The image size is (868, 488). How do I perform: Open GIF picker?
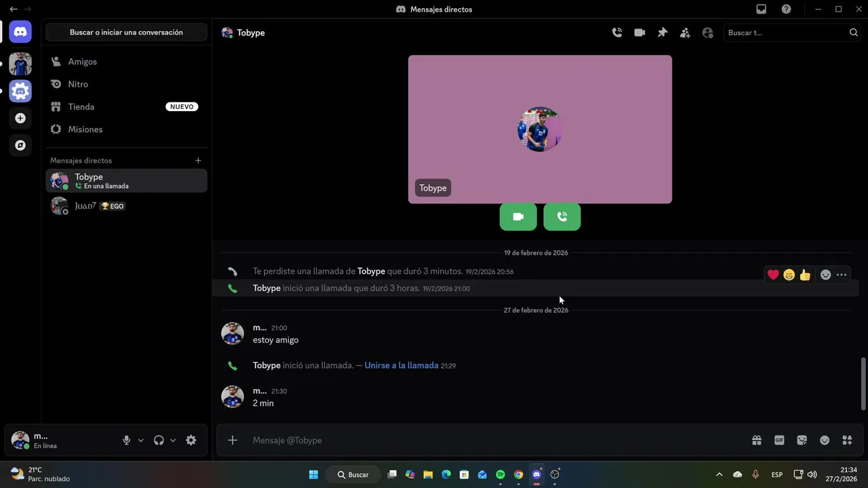pos(779,440)
